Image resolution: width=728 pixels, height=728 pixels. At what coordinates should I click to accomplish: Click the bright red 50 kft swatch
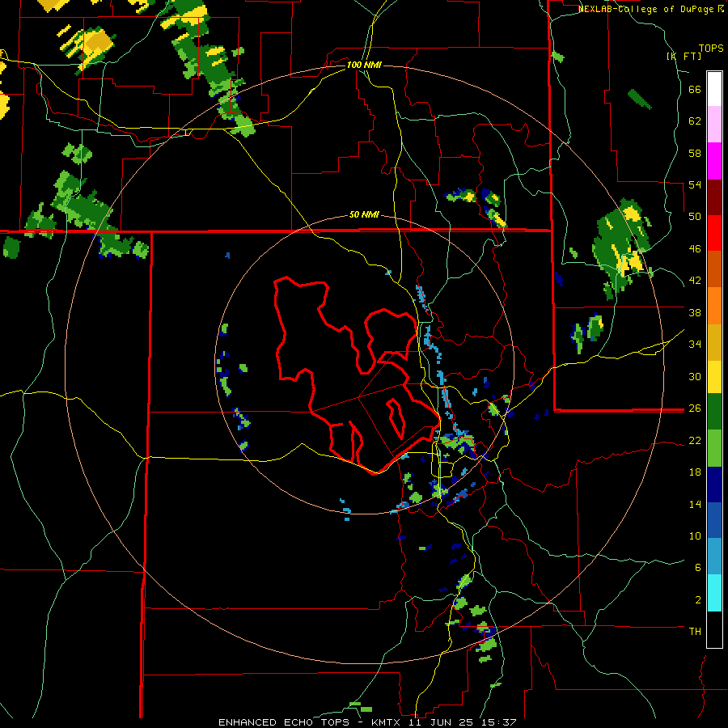pyautogui.click(x=714, y=233)
